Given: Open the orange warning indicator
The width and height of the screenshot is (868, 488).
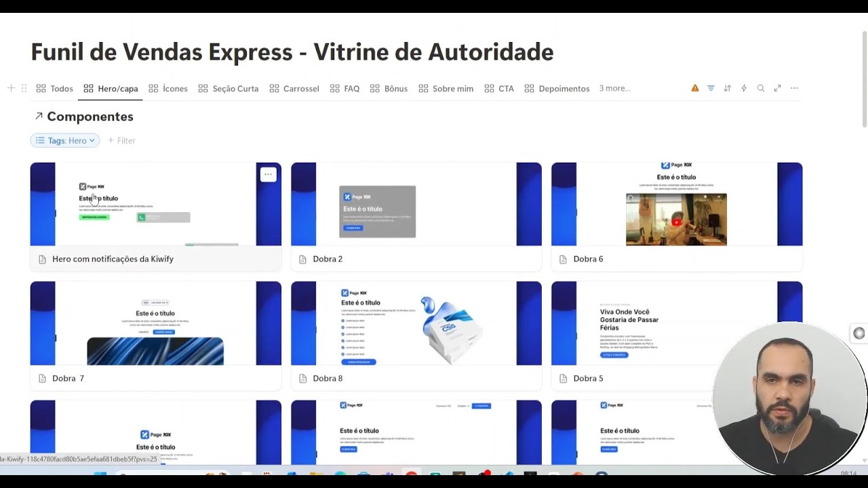Looking at the screenshot, I should [x=695, y=88].
